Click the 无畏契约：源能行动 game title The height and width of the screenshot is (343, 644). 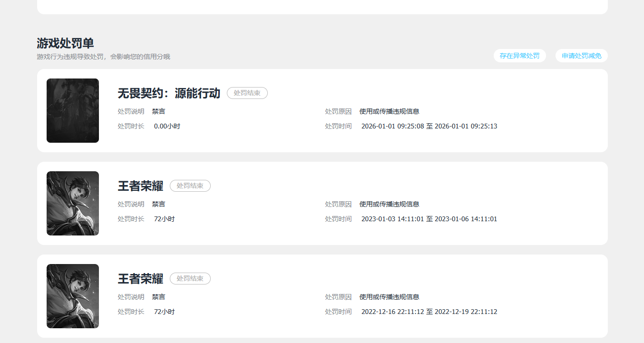click(x=169, y=93)
